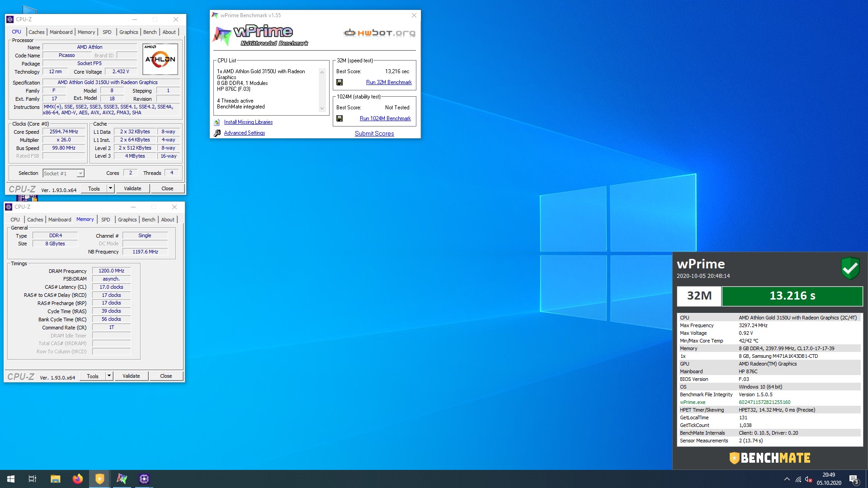This screenshot has width=868, height=488.
Task: Click the NB Frequency value 1197.6 MHz
Action: [x=145, y=252]
